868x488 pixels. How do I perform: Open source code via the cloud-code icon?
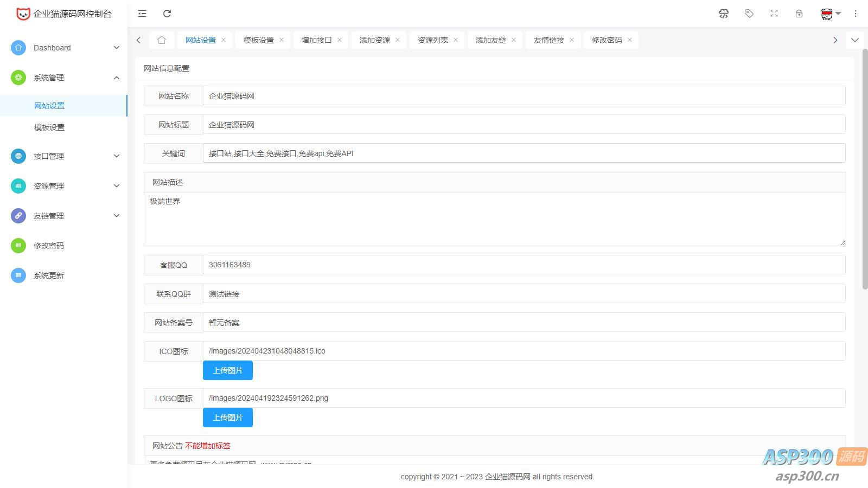click(723, 14)
